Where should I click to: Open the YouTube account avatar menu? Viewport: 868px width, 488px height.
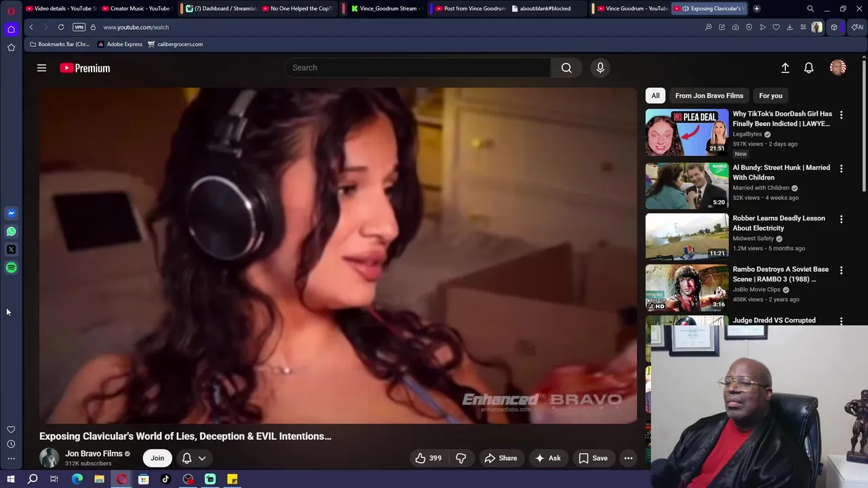pyautogui.click(x=838, y=68)
